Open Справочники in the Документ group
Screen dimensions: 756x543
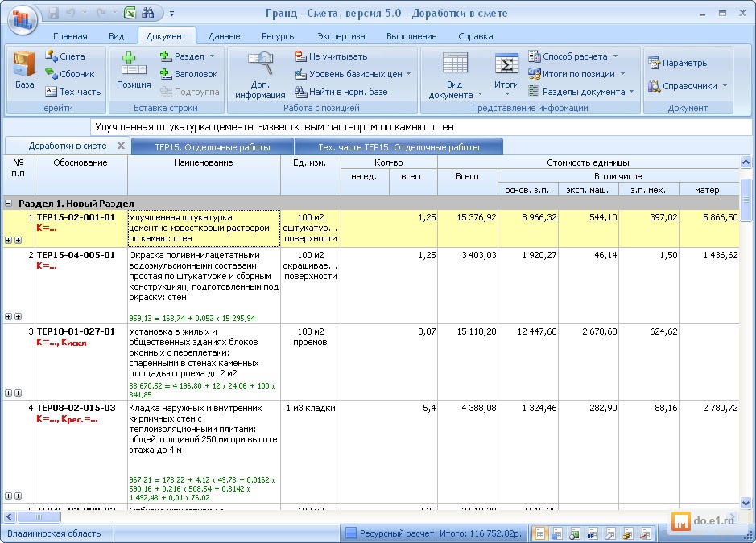click(x=682, y=86)
